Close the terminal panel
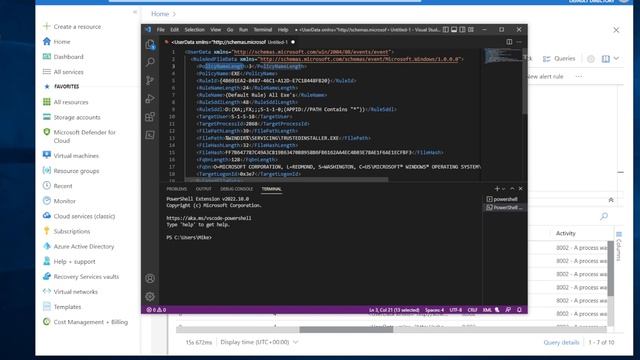 pyautogui.click(x=520, y=189)
